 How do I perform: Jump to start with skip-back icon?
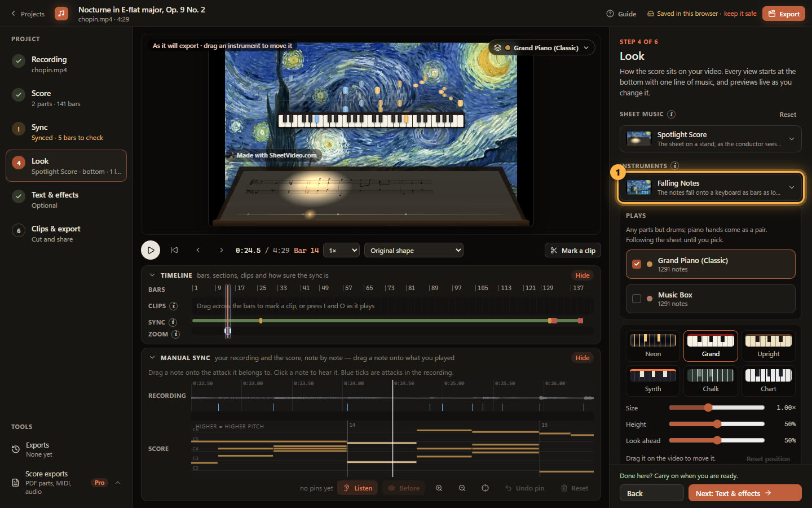[174, 250]
